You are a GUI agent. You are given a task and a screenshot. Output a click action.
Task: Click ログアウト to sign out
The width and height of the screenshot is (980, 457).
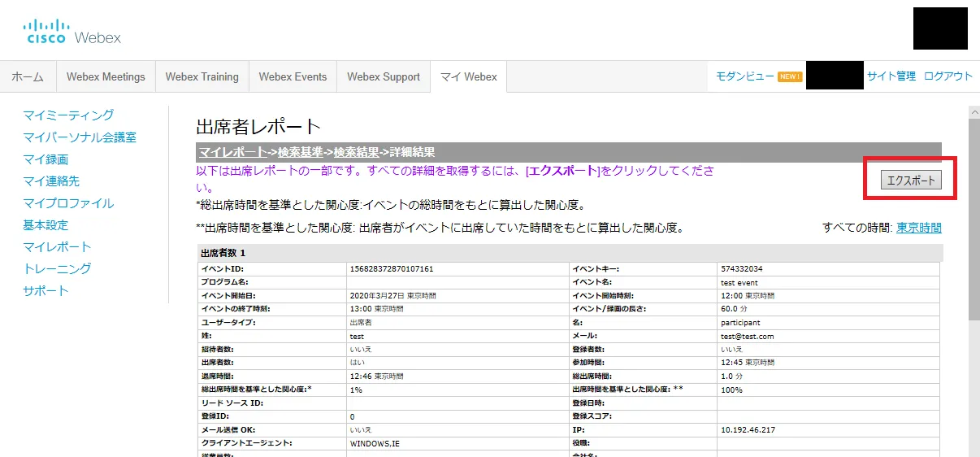947,76
